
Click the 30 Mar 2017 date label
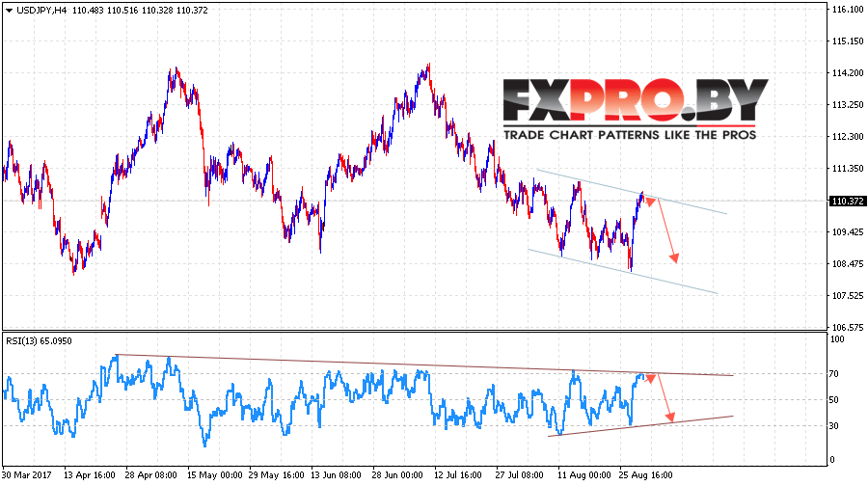pos(27,475)
